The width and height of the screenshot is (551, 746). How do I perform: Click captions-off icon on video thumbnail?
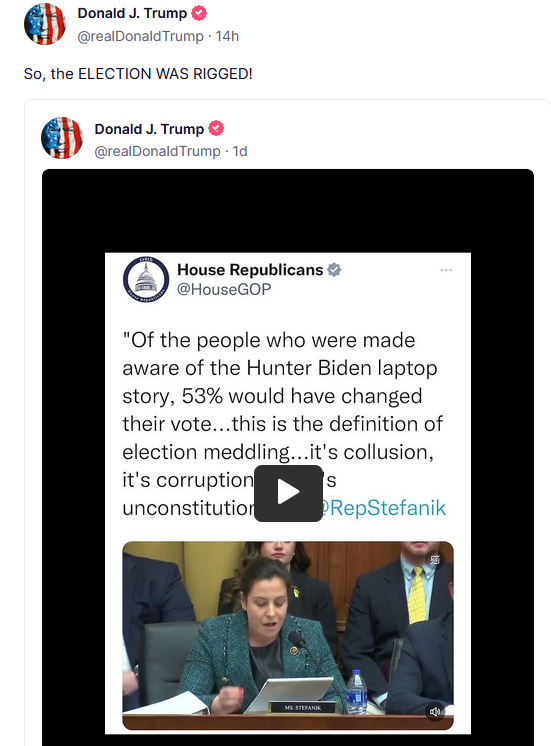[x=435, y=560]
